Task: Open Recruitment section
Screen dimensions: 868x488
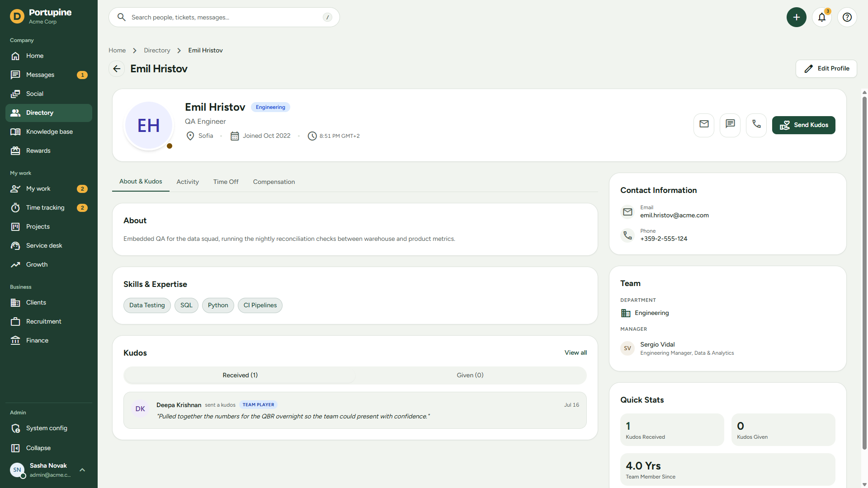Action: point(49,322)
